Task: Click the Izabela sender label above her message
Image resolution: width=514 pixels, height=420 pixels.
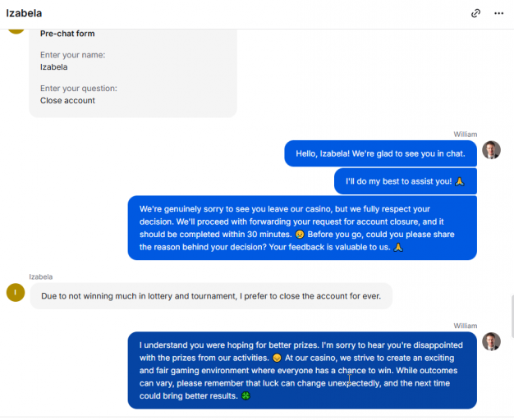Action: coord(41,276)
